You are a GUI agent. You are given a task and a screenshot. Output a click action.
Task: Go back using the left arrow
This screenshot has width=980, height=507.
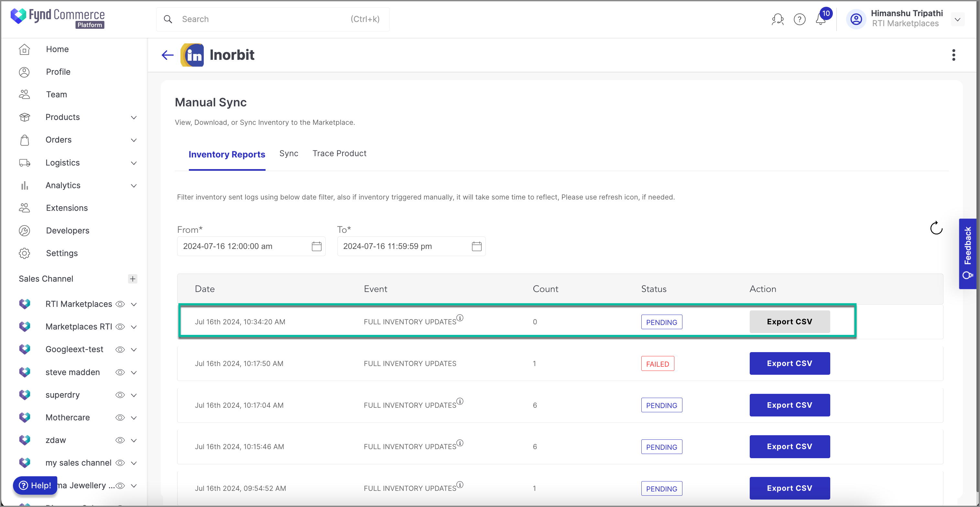(x=168, y=55)
